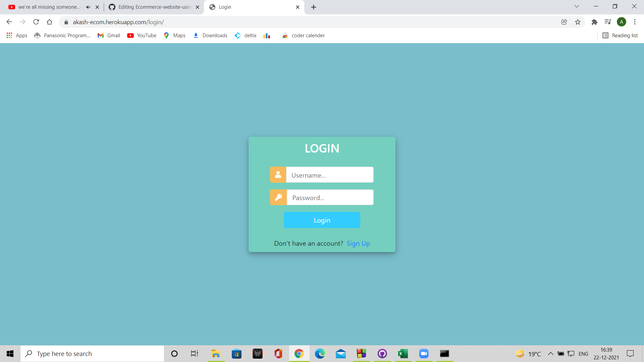644x362 pixels.
Task: Open the Reading list panel
Action: click(620, 36)
